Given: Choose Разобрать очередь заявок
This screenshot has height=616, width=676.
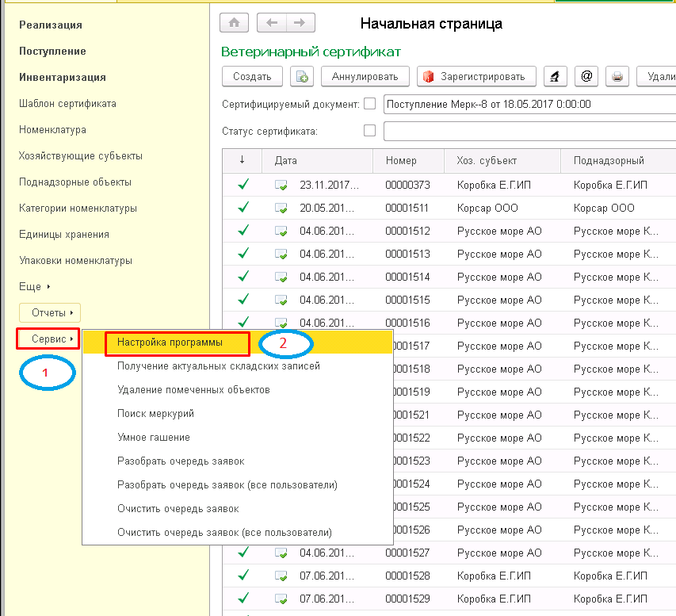Looking at the screenshot, I should 181,461.
